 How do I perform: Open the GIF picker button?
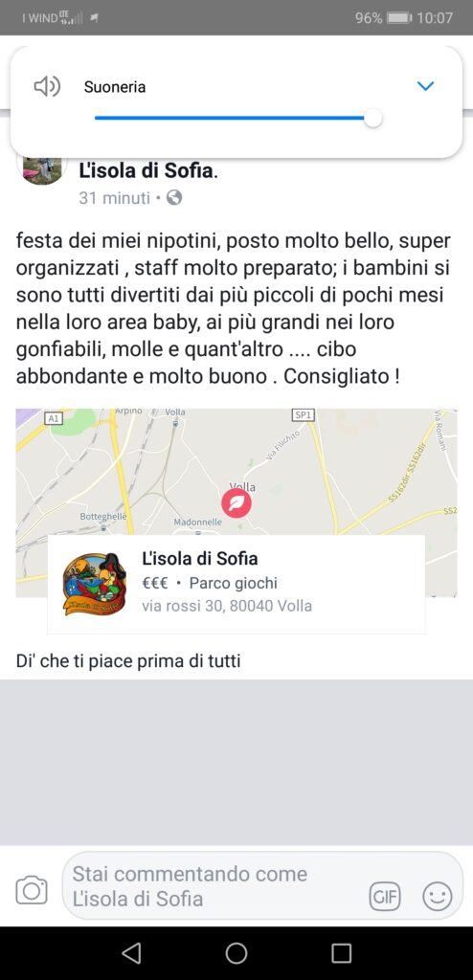pyautogui.click(x=385, y=898)
